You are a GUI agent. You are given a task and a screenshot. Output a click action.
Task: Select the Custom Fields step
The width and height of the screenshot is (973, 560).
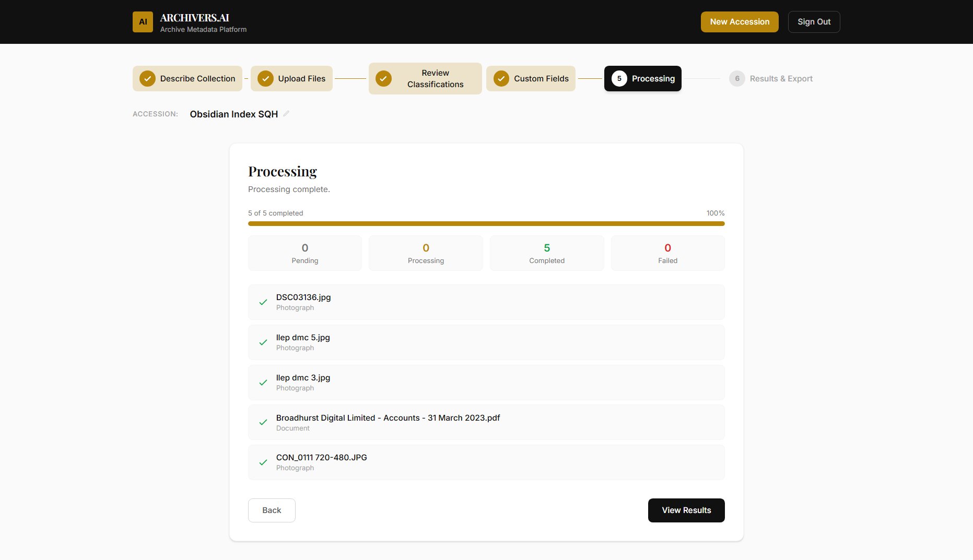coord(530,78)
